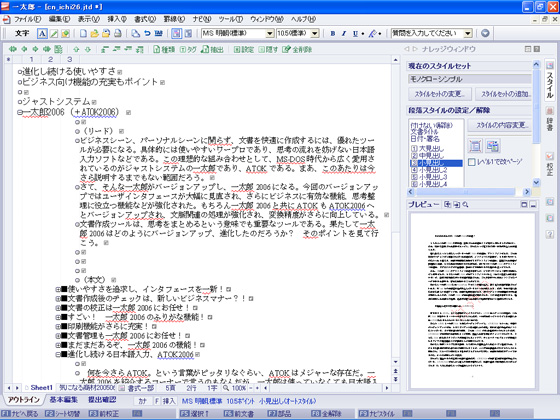Click the 種類 outline toolbar button
Screen dimensions: 560x420
tap(164, 49)
